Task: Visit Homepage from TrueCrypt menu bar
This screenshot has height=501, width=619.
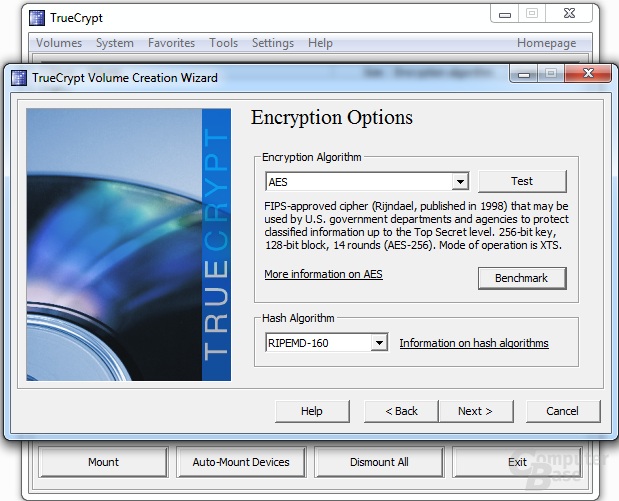Action: click(546, 43)
